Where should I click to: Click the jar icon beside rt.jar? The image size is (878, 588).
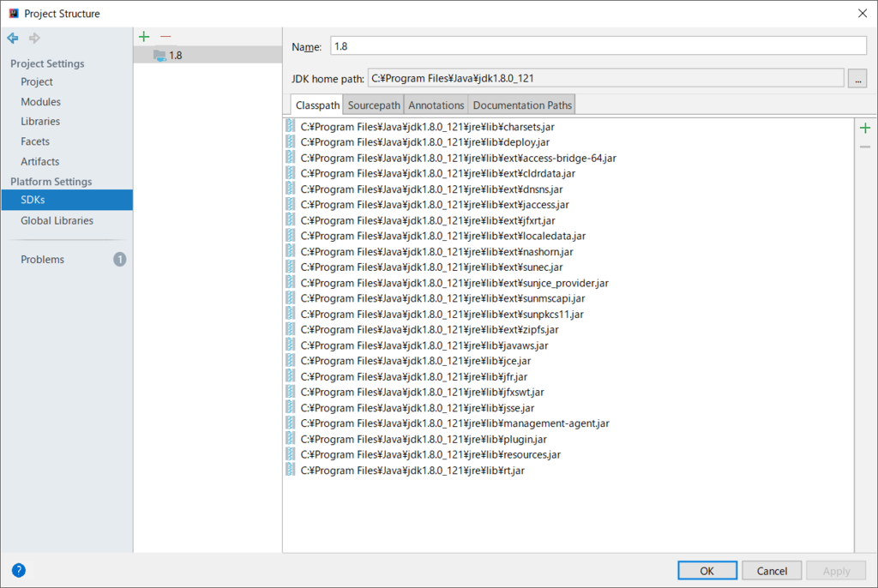pyautogui.click(x=290, y=470)
